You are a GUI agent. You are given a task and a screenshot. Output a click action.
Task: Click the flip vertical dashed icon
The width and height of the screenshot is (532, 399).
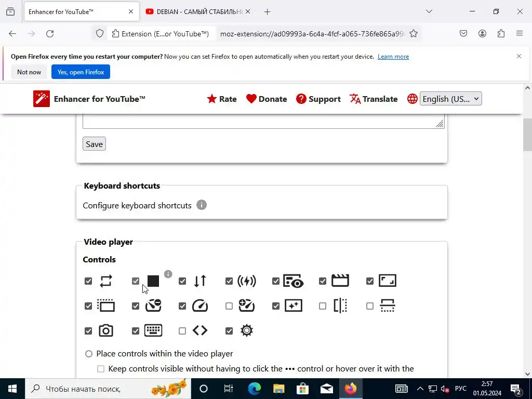click(388, 305)
